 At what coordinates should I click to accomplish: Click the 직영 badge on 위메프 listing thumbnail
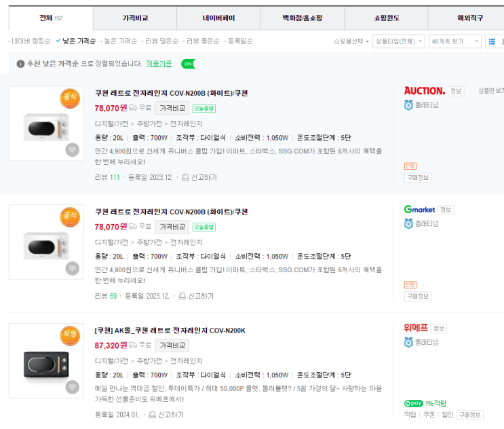70,336
